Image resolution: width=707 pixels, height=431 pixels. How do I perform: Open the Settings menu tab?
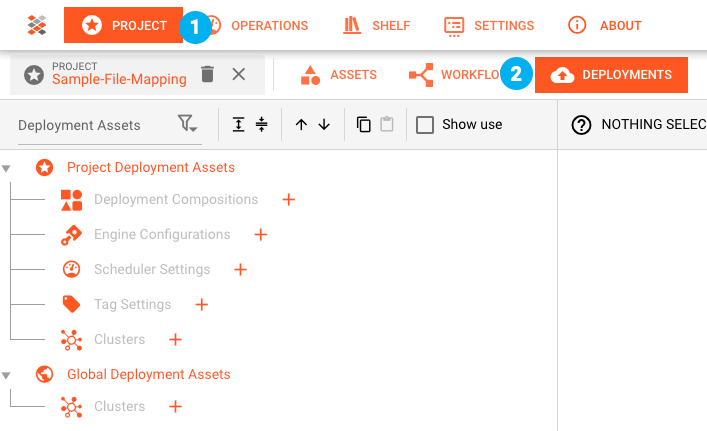click(489, 25)
